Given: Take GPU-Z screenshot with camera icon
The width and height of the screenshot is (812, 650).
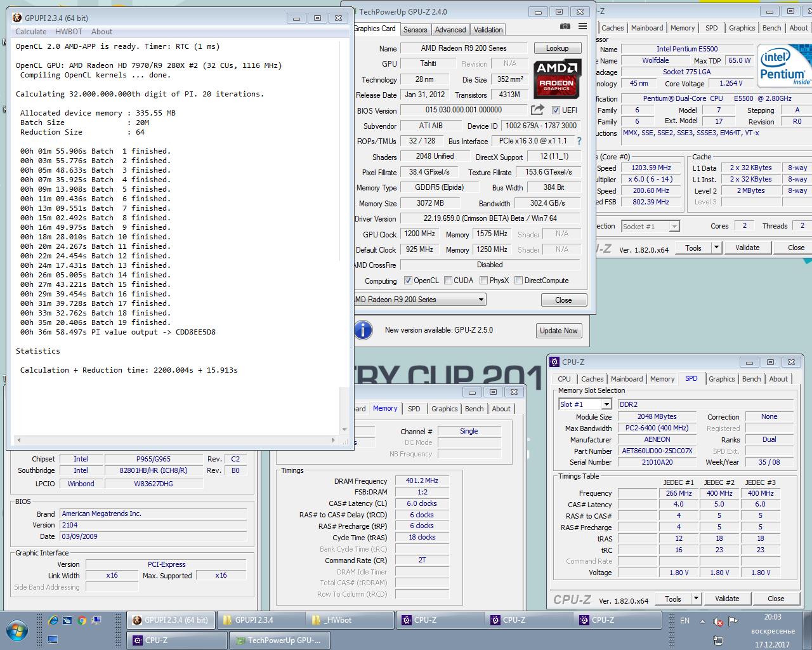Looking at the screenshot, I should coord(565,27).
